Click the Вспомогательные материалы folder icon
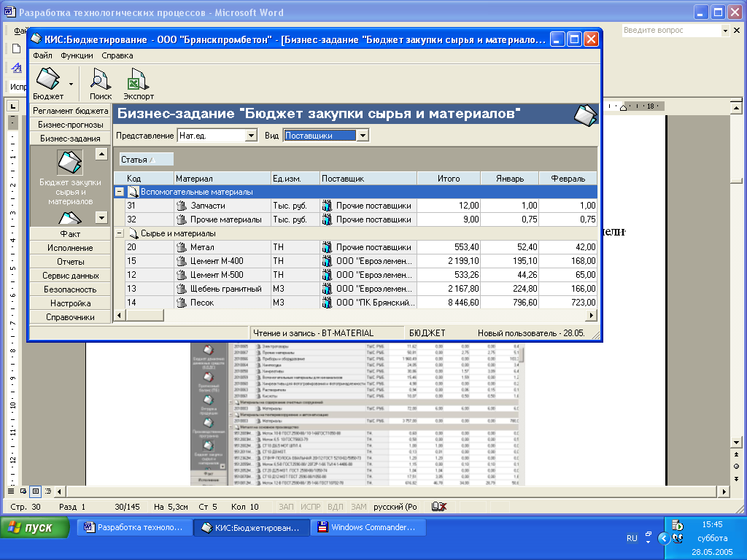 coord(133,192)
